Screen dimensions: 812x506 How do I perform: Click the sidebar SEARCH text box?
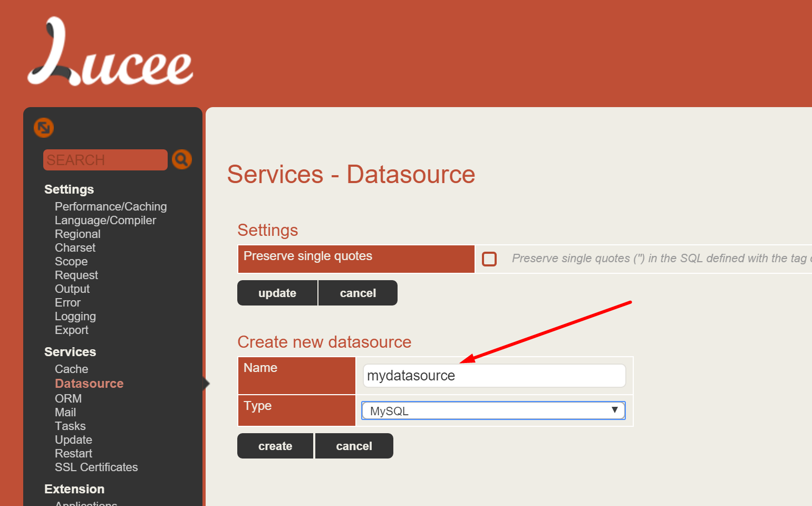pyautogui.click(x=105, y=160)
